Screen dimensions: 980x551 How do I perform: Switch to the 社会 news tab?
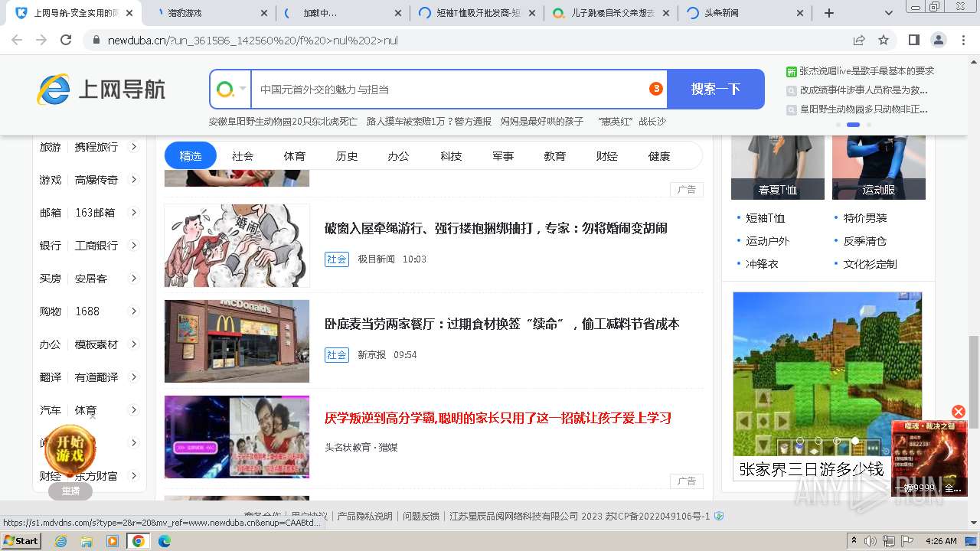pyautogui.click(x=243, y=156)
